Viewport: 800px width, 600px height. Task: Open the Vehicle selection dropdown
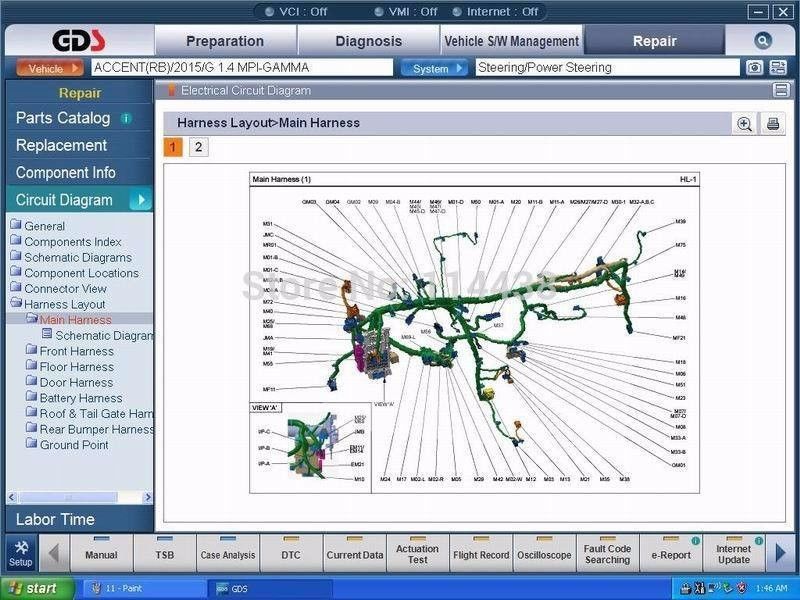tap(49, 68)
